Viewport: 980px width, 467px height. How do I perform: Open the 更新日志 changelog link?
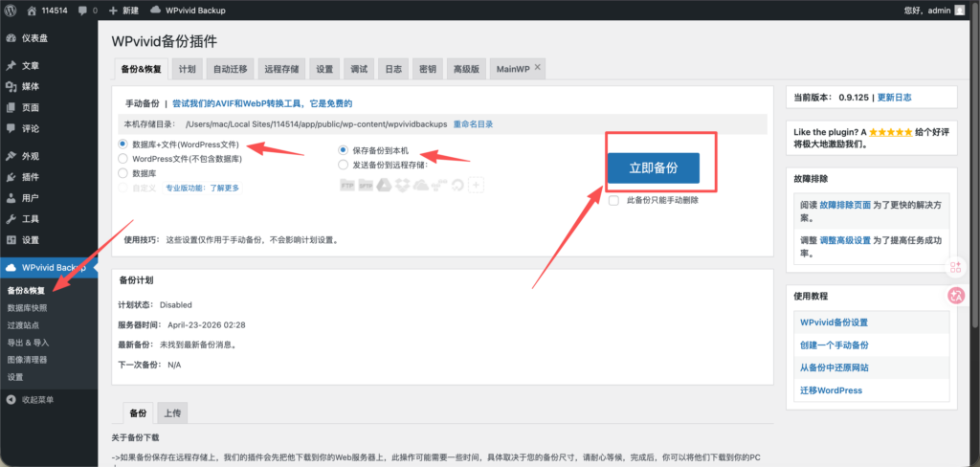click(x=895, y=98)
